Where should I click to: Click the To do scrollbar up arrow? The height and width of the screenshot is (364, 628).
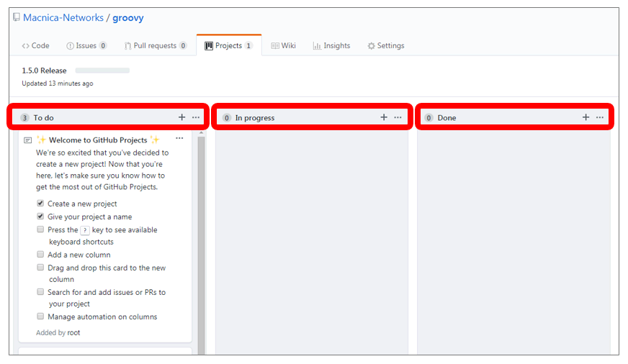click(201, 133)
